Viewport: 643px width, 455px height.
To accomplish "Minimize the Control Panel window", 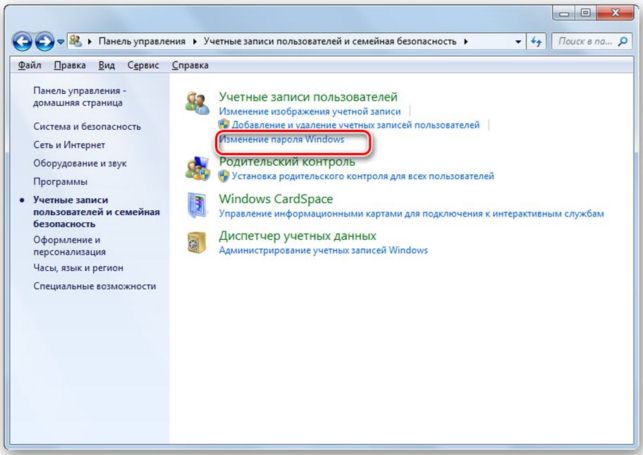I will [564, 13].
